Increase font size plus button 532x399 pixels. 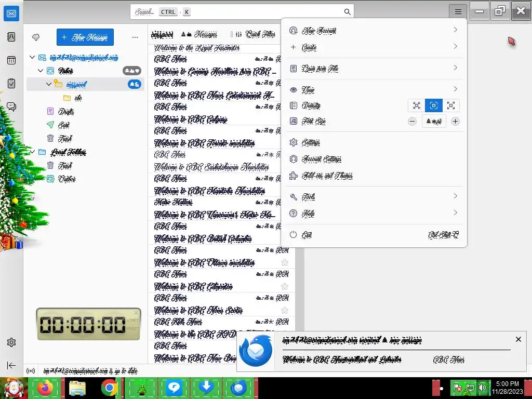click(x=455, y=121)
